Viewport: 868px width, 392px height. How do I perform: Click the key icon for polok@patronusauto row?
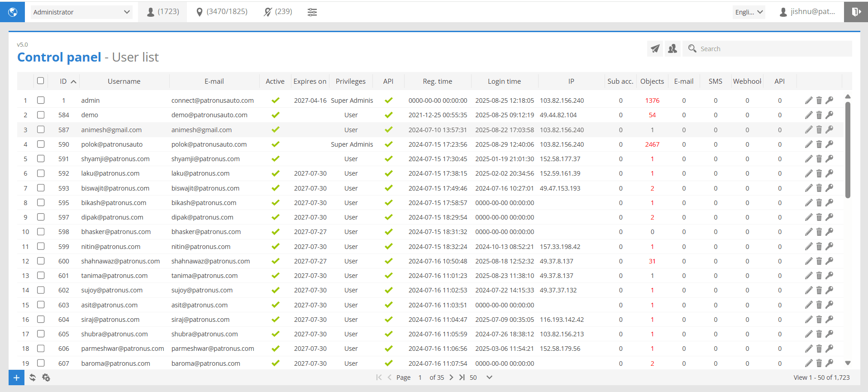[829, 144]
